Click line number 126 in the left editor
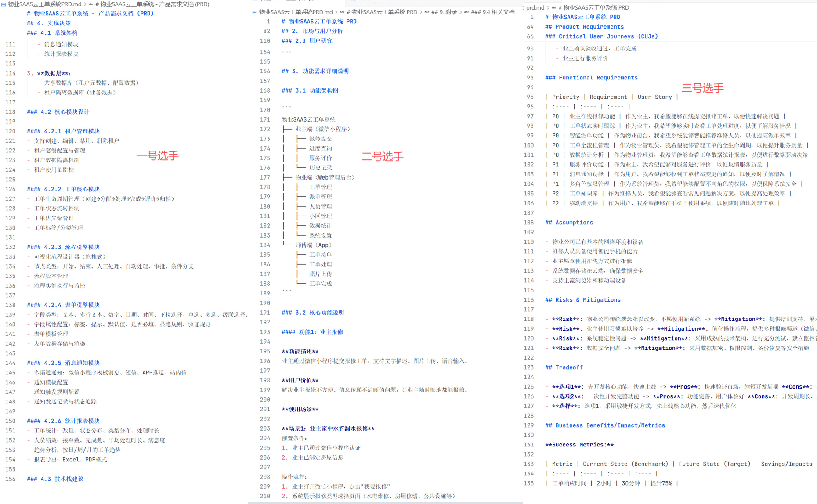This screenshot has height=504, width=817. point(10,189)
